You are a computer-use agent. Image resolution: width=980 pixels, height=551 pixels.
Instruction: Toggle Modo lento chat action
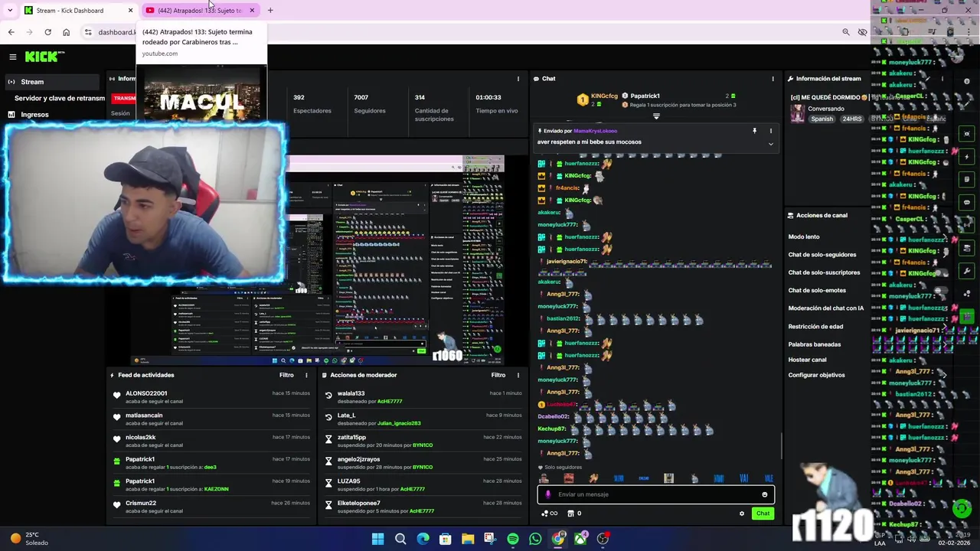[804, 237]
